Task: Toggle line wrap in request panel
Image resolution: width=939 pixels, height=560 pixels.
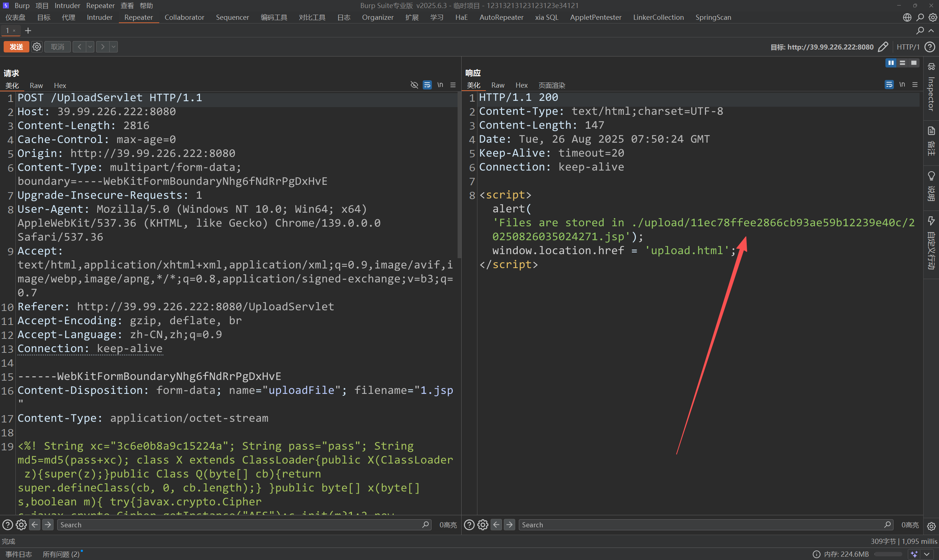Action: coord(427,85)
